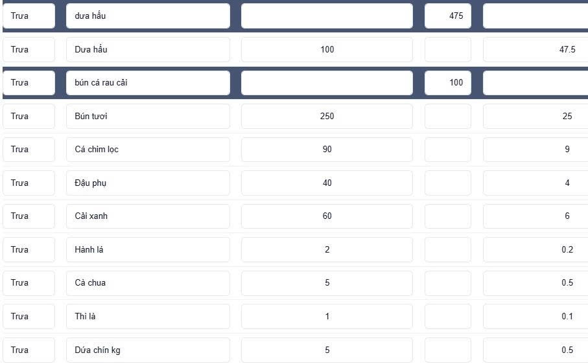
Task: Select the 475 quantity field
Action: (x=448, y=16)
